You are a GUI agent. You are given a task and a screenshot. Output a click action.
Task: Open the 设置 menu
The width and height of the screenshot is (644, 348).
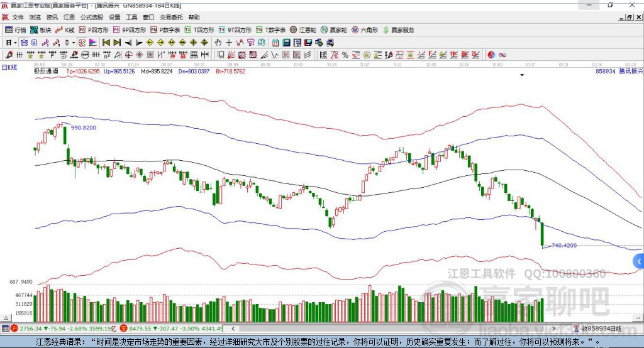pyautogui.click(x=114, y=17)
